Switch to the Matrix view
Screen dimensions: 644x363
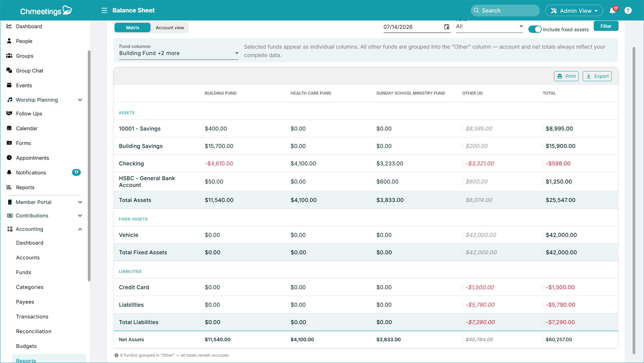(x=133, y=28)
